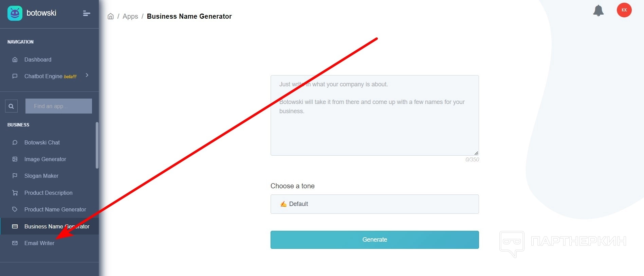Collapse sidebar using the hamburger toggle
This screenshot has width=644, height=276.
(x=87, y=13)
